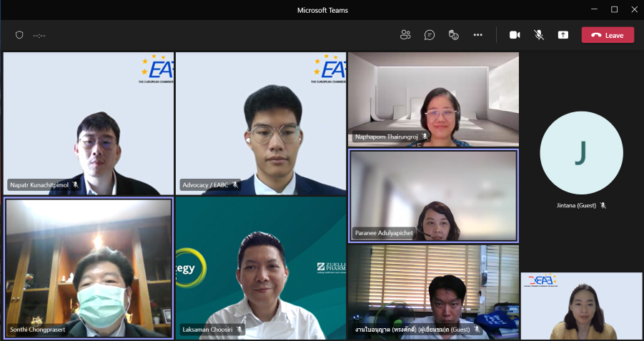Leave the meeting
Screen dimensions: 644x341
[x=608, y=35]
